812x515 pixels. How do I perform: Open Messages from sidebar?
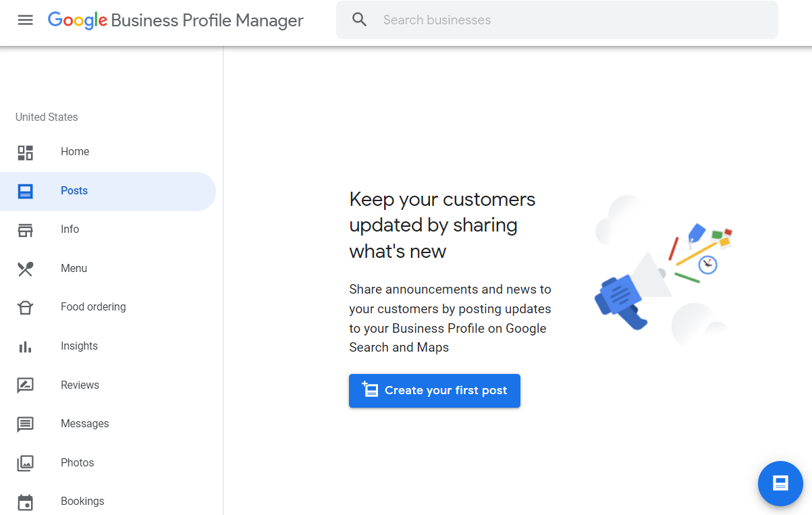pyautogui.click(x=84, y=424)
